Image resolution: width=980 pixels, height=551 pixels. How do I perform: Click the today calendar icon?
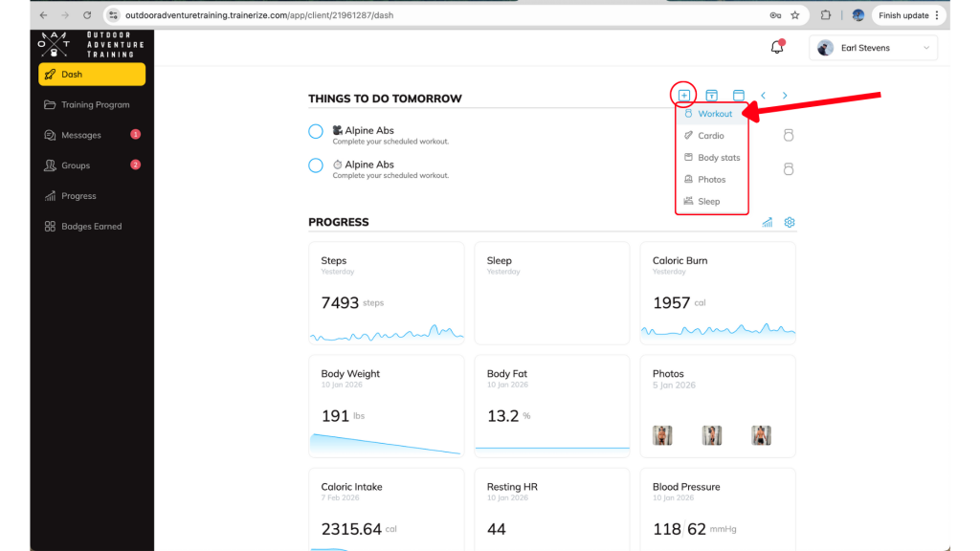tap(712, 96)
